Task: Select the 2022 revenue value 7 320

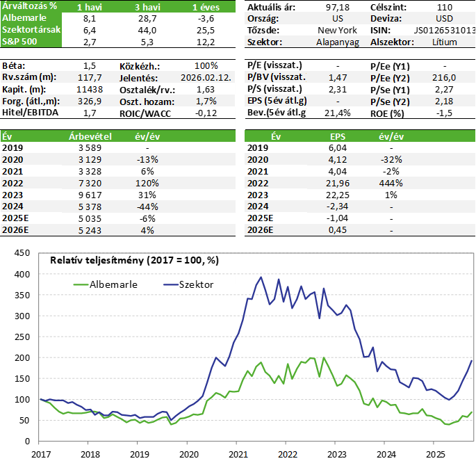Action: point(90,184)
